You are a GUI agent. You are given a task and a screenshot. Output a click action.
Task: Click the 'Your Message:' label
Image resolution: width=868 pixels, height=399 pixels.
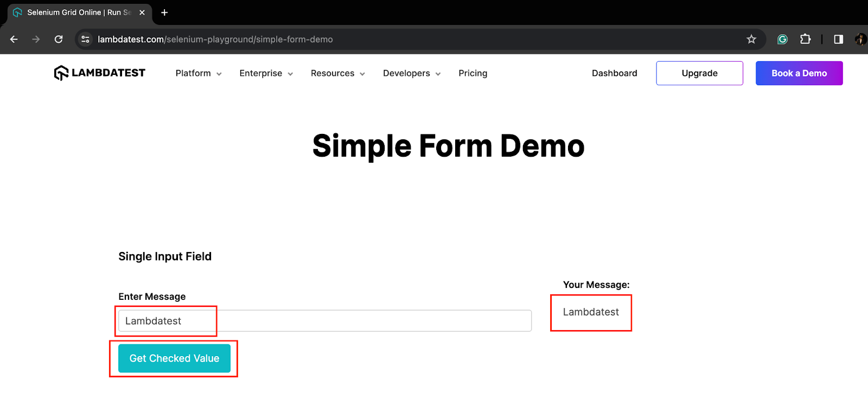tap(596, 285)
